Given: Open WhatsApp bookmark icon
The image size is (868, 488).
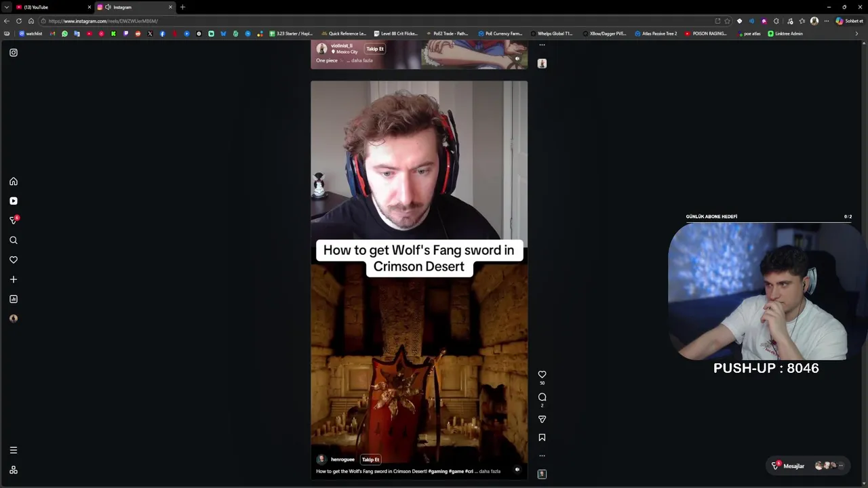Looking at the screenshot, I should [64, 33].
